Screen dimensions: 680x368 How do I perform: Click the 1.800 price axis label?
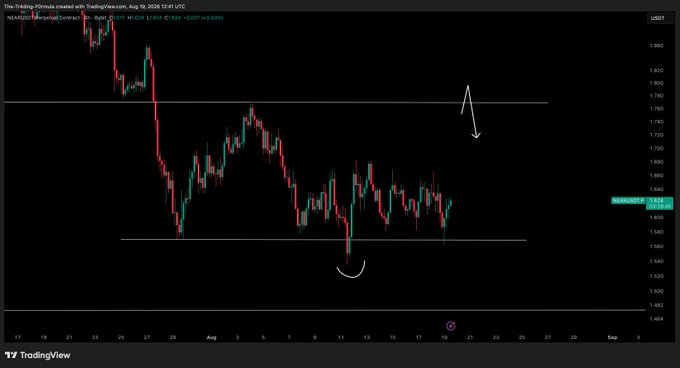tap(657, 83)
